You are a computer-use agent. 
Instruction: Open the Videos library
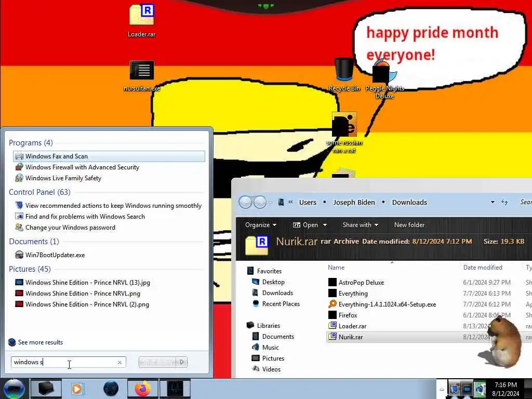pos(267,369)
